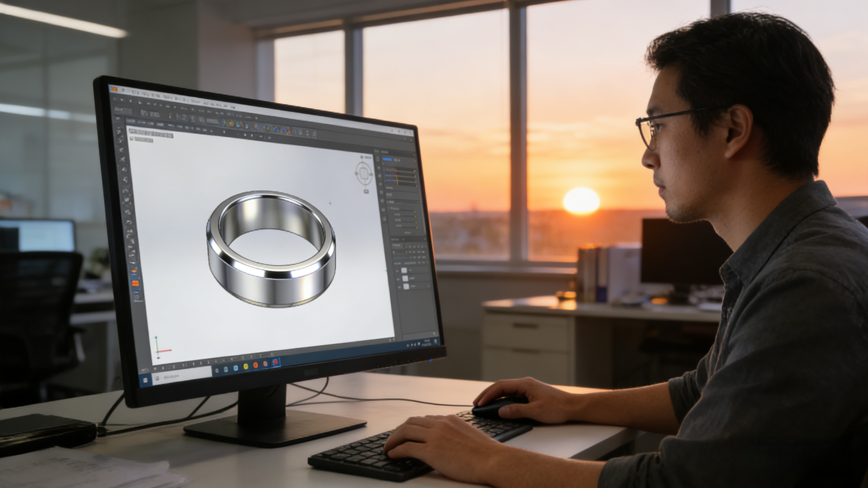Image resolution: width=868 pixels, height=488 pixels.
Task: Click the blue globe icon in top toolbar
Action: [x=276, y=129]
